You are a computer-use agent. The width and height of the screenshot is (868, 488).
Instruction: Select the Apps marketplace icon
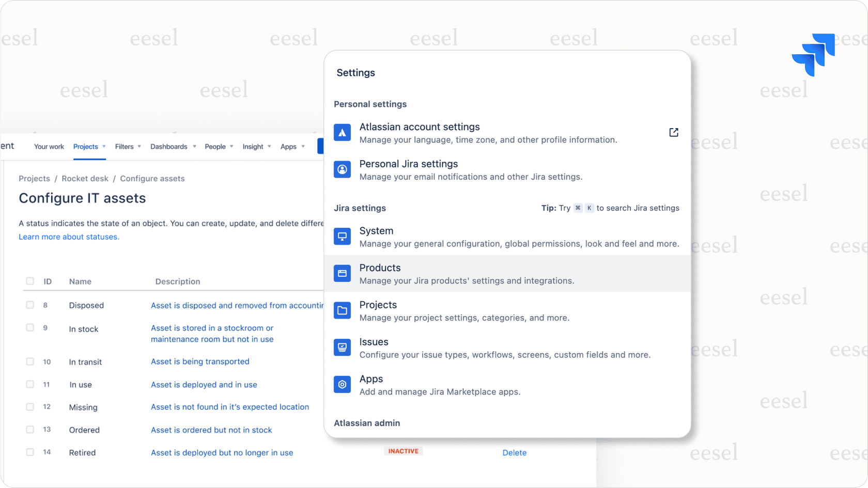tap(342, 384)
